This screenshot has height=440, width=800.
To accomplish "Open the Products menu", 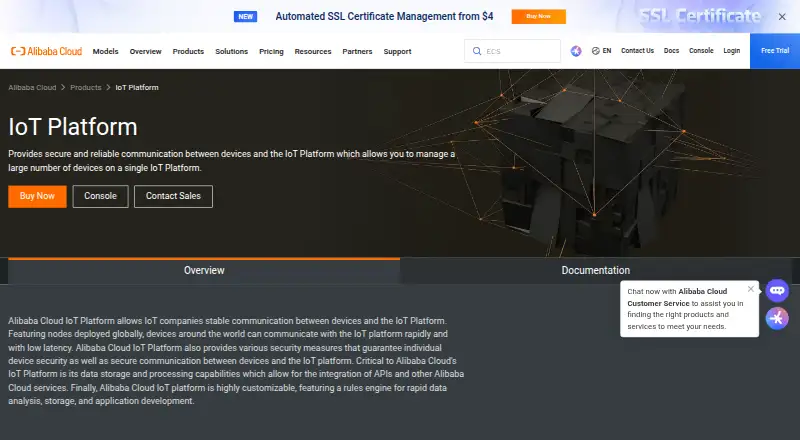I will [188, 51].
